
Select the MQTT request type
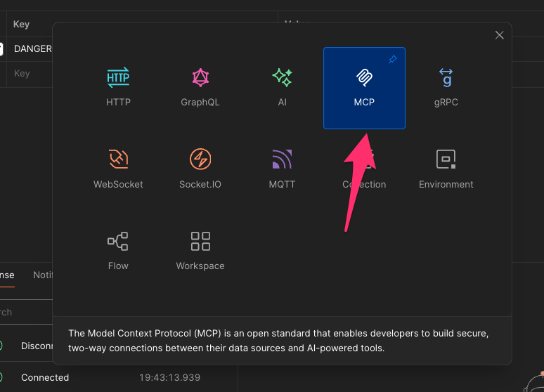(x=282, y=169)
